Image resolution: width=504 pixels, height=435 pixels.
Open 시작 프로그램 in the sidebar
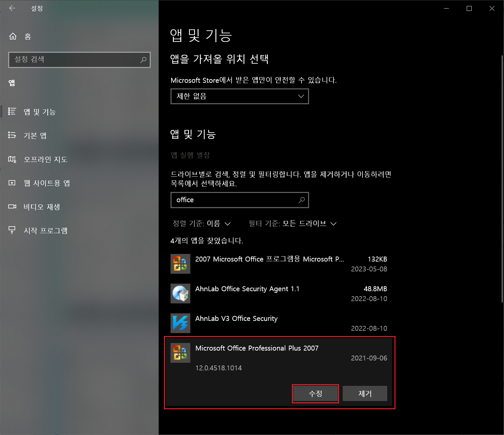point(79,231)
